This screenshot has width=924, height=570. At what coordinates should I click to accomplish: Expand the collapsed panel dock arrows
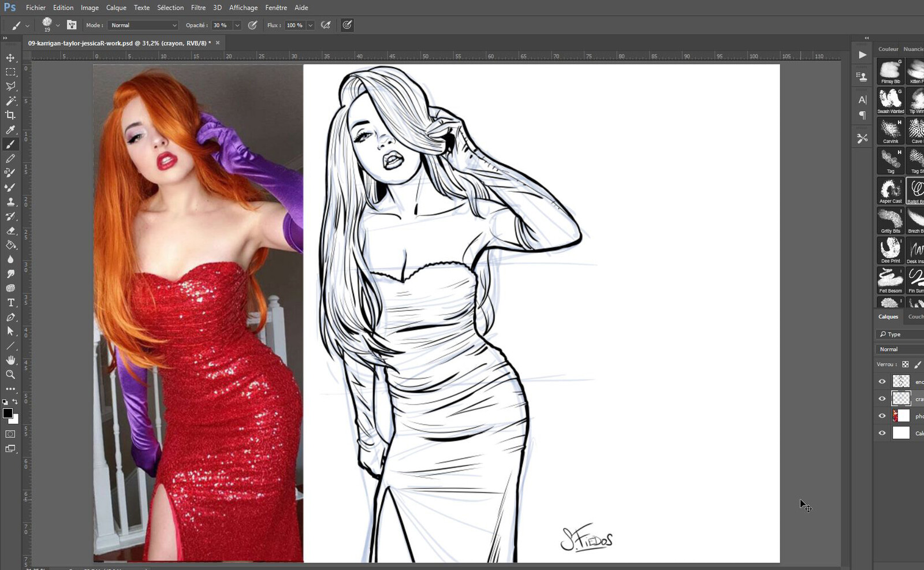coord(866,38)
